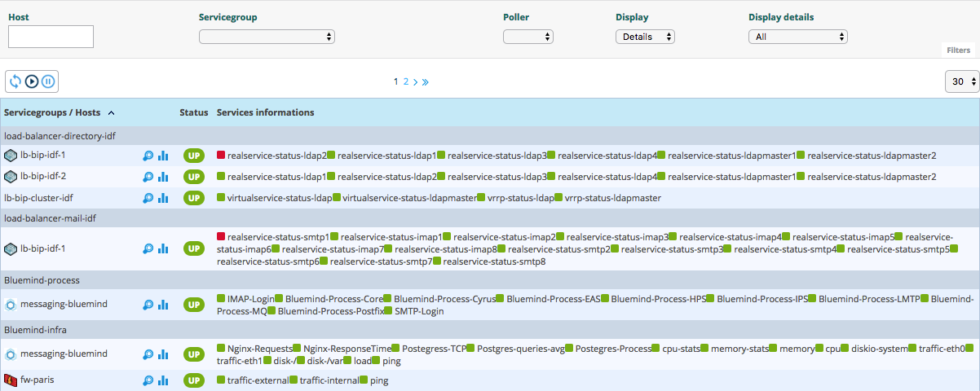980x391 pixels.
Task: Click the red status square for realservice-status-ldap2
Action: pyautogui.click(x=221, y=155)
